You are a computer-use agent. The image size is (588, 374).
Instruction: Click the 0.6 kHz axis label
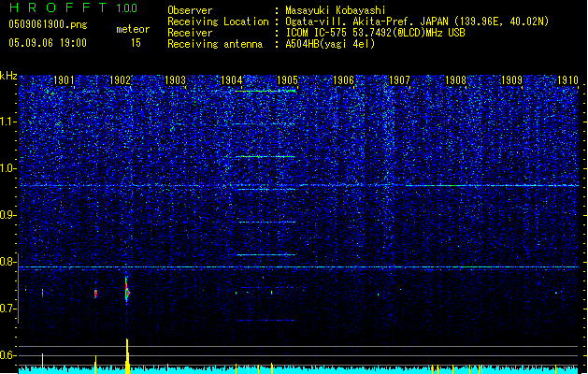[x=7, y=355]
